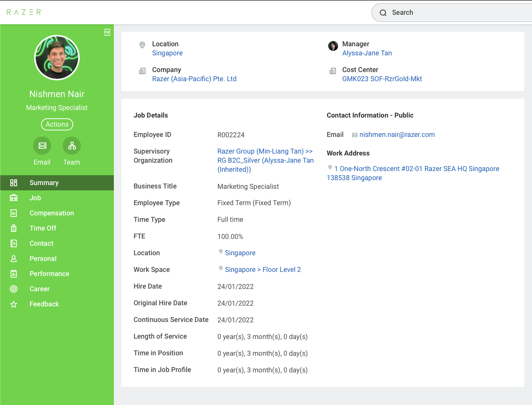Click the Career target icon
The height and width of the screenshot is (405, 532).
[14, 289]
